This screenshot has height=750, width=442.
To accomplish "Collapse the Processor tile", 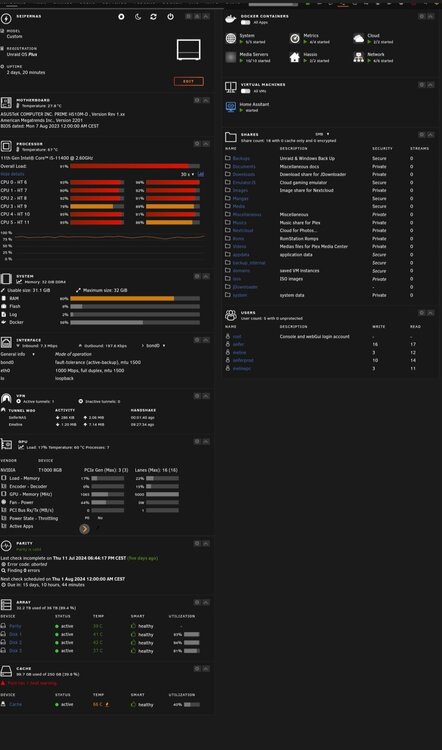I will 206,143.
